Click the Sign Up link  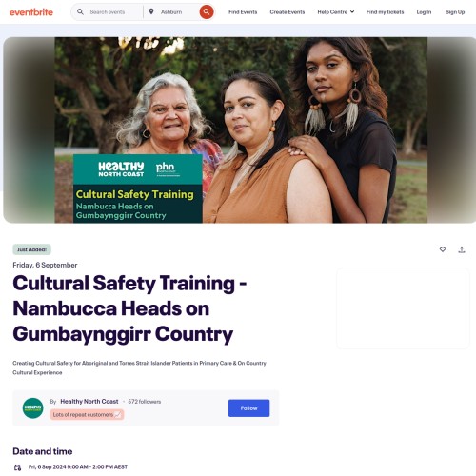(455, 12)
